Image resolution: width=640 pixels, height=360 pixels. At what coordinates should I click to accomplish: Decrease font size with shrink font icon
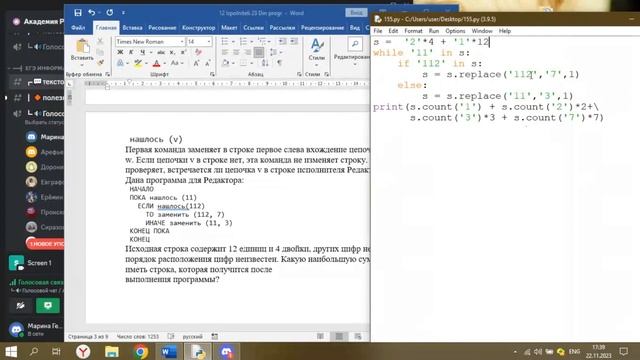coord(207,63)
